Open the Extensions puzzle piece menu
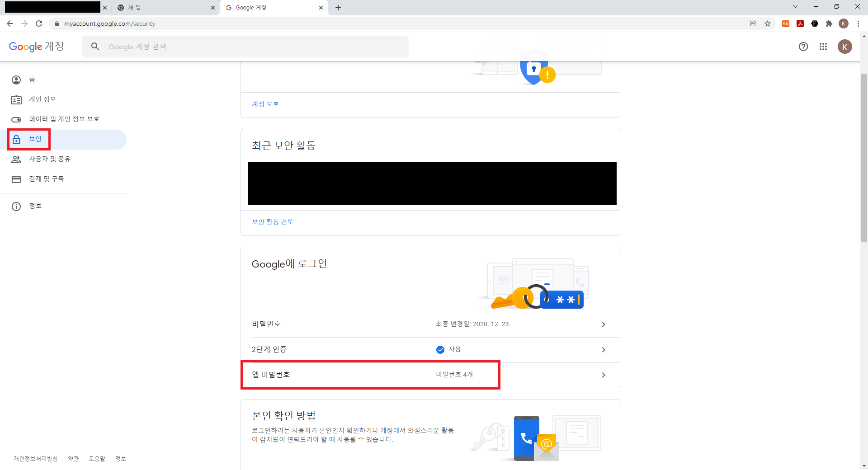 [x=829, y=23]
